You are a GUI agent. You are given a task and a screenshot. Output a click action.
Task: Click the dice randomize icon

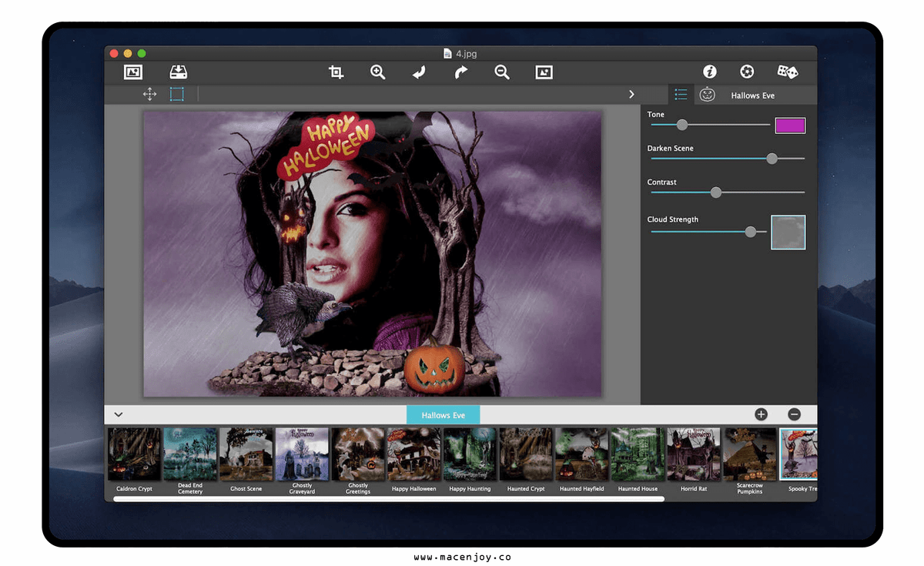[x=787, y=72]
